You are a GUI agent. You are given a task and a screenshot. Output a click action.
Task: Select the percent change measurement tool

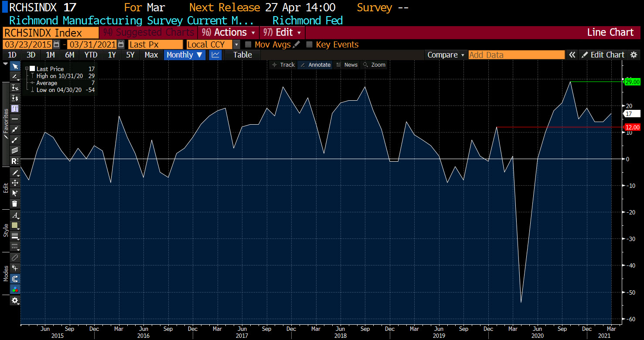(15, 87)
